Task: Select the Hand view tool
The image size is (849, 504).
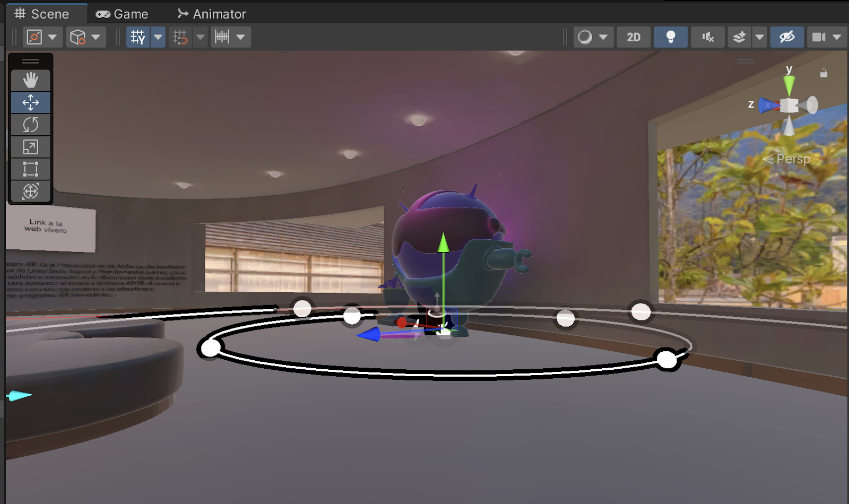Action: pyautogui.click(x=31, y=81)
